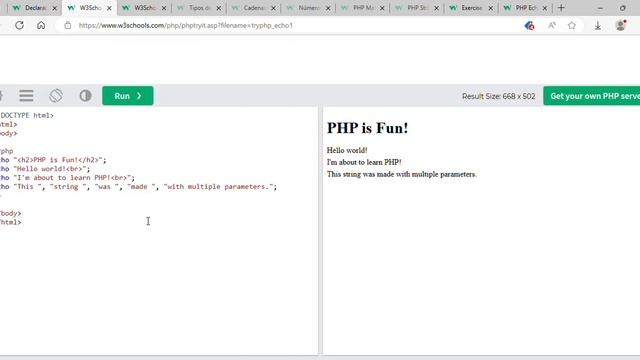Image resolution: width=640 pixels, height=360 pixels.
Task: Open the hamburger menu icon
Action: [27, 96]
